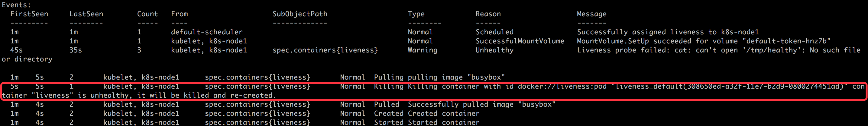Image resolution: width=868 pixels, height=126 pixels.
Task: Click the "Started container" message
Action: (443, 122)
